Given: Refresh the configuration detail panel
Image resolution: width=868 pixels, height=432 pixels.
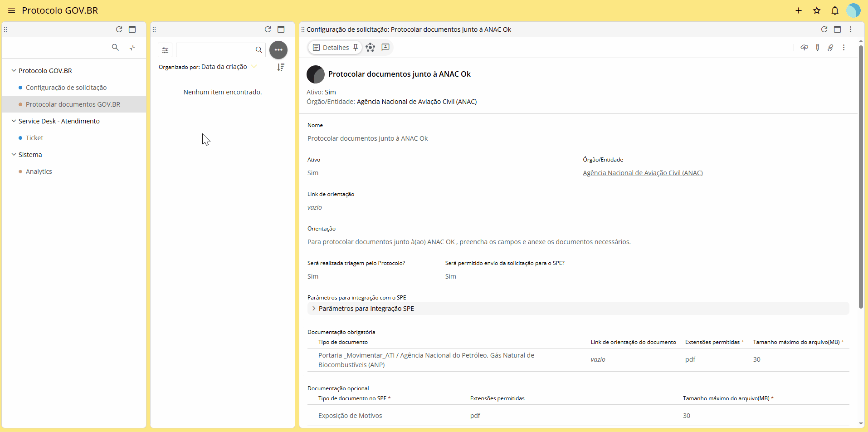Looking at the screenshot, I should [x=824, y=29].
